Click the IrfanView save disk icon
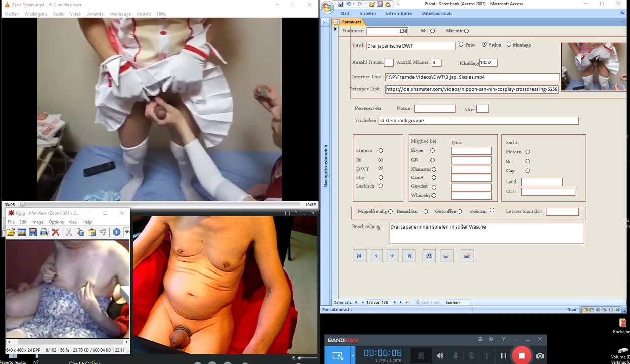 (33, 232)
